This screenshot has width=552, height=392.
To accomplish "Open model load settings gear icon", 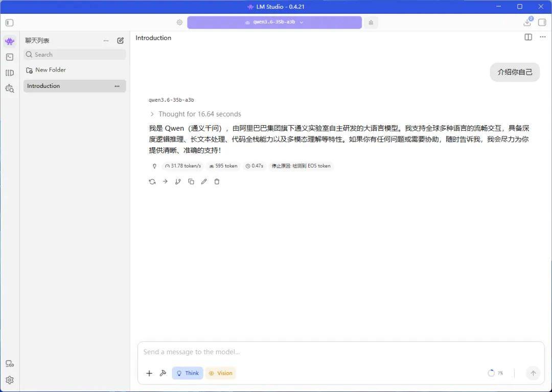I will coord(179,22).
